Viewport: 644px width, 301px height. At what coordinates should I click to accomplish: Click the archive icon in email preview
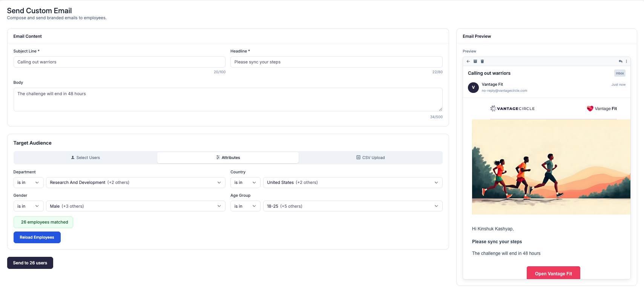pyautogui.click(x=475, y=61)
